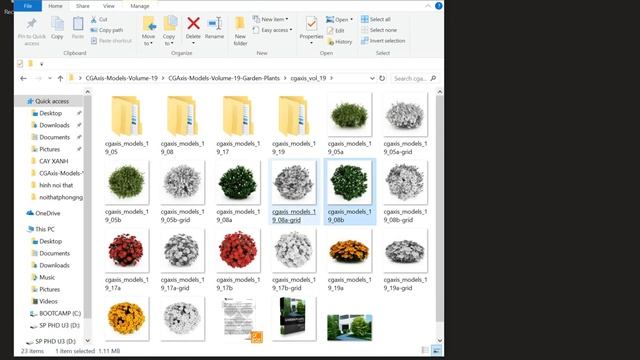Screen dimensions: 640x360
Task: Switch to details view icon
Action: point(425,350)
